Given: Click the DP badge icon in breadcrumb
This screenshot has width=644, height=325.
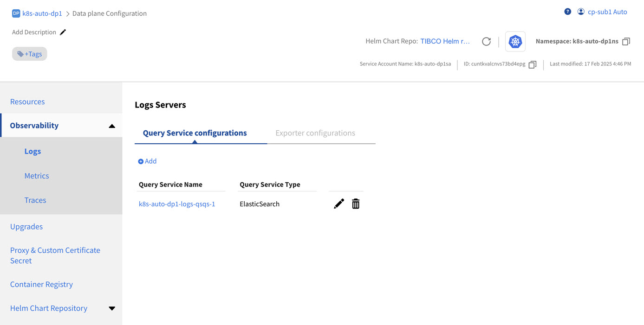Looking at the screenshot, I should (x=16, y=13).
